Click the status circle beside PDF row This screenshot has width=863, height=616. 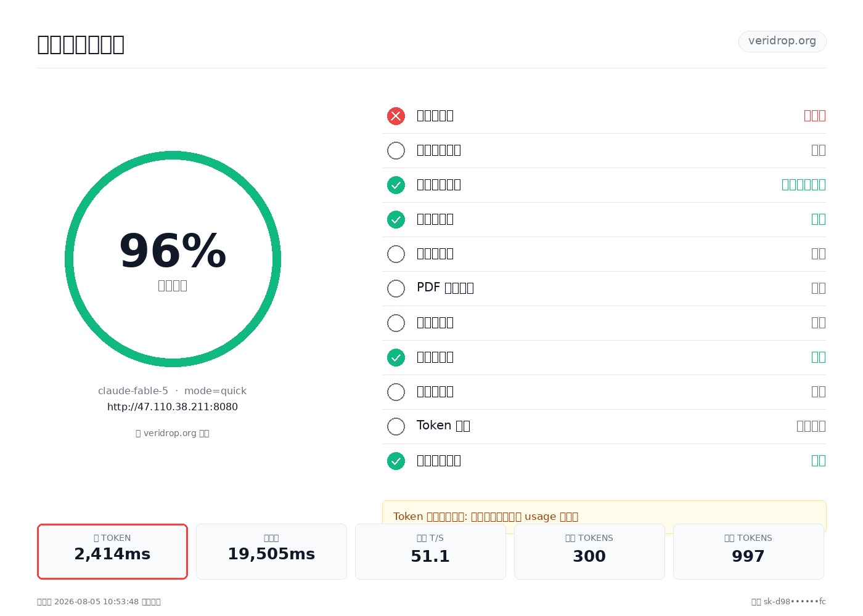coord(396,288)
